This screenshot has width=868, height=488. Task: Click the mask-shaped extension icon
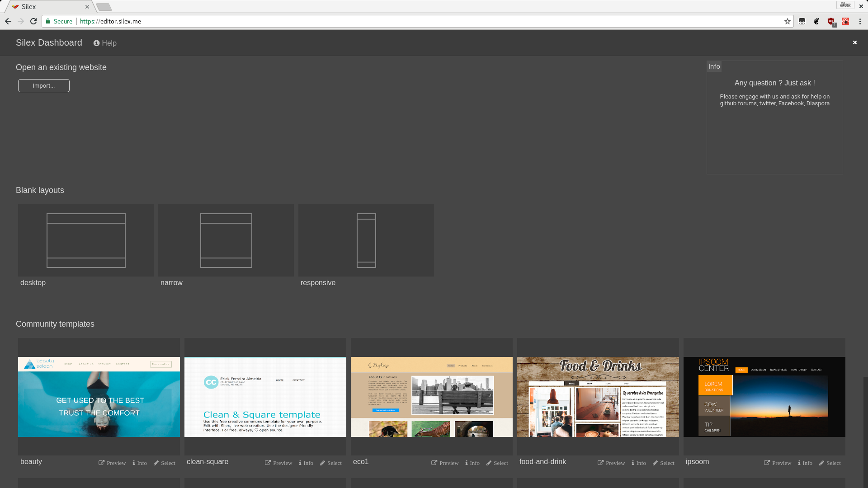pos(802,21)
